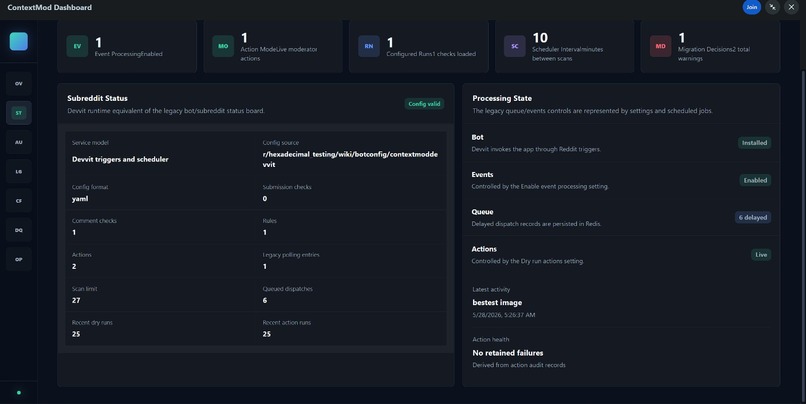Click the 6 delayed badge for Queue
The image size is (806, 404).
[753, 217]
